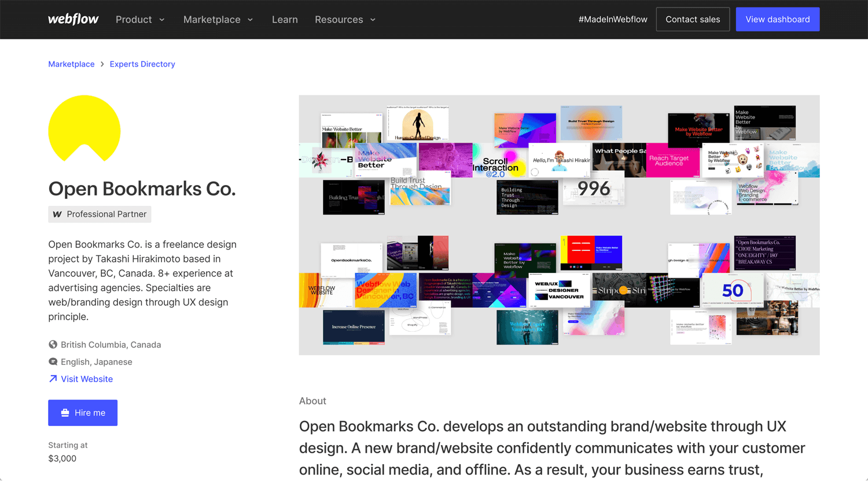
Task: Open the Web/UX Designer Vancouver thumbnail
Action: point(559,290)
